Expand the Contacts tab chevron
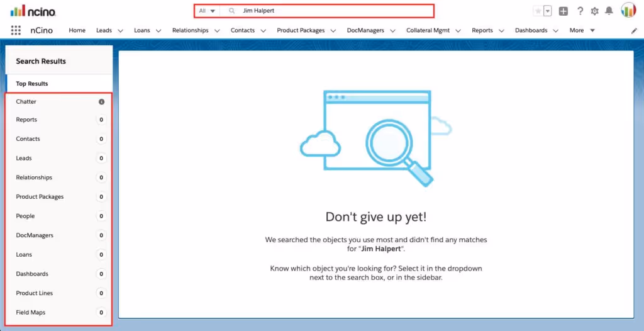The height and width of the screenshot is (331, 644). coord(264,30)
